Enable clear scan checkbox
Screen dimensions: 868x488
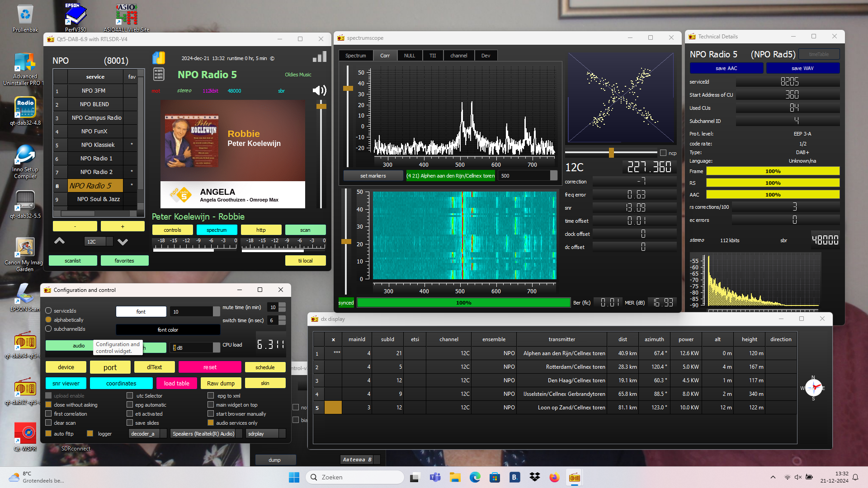48,423
